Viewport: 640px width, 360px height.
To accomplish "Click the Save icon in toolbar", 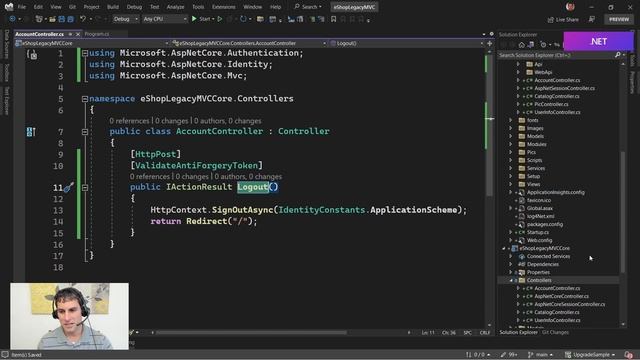I will (x=62, y=19).
